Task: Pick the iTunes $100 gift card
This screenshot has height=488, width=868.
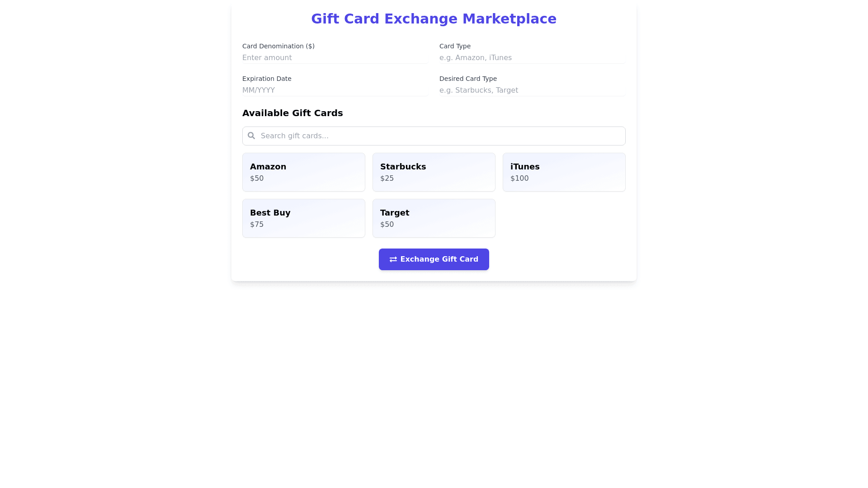Action: [564, 172]
